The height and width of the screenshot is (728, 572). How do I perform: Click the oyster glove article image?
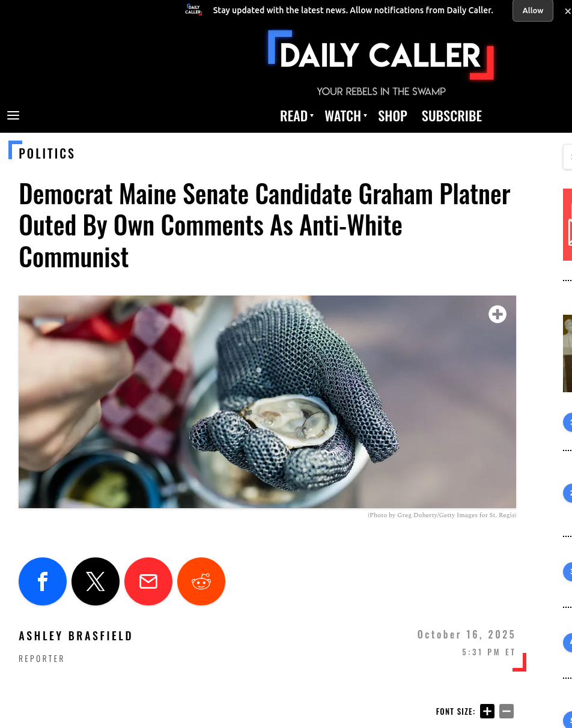pos(267,401)
